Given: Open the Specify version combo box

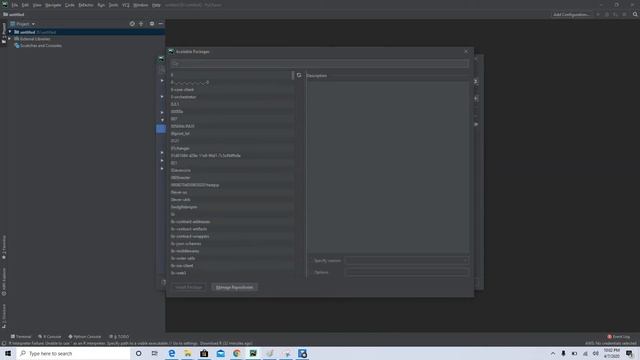Looking at the screenshot, I should pyautogui.click(x=407, y=260).
